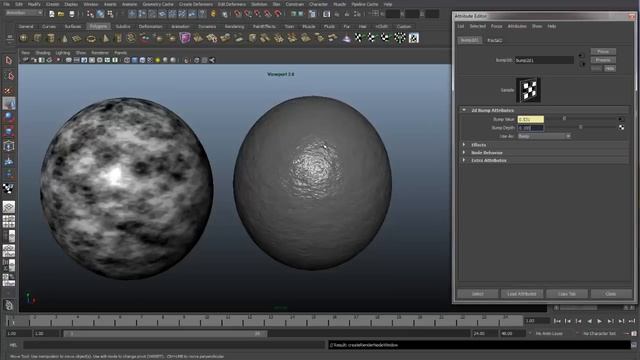Click the Presets button
The height and width of the screenshot is (360, 640).
coord(603,60)
